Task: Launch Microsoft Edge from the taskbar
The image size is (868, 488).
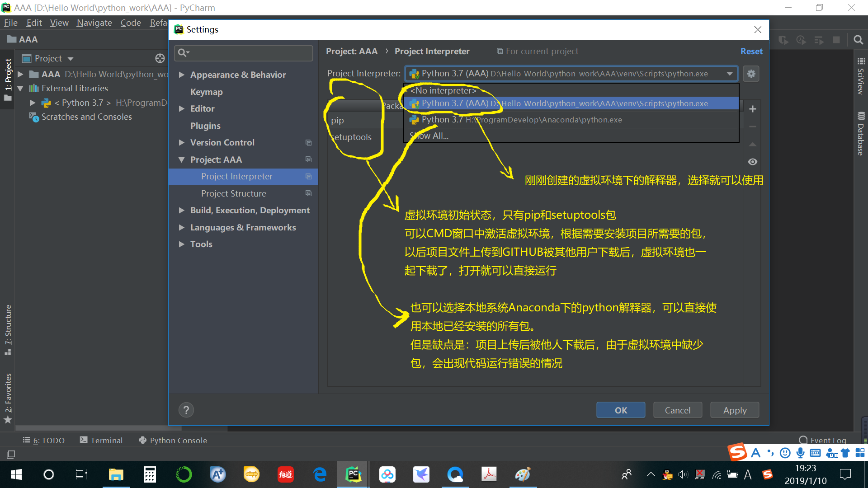Action: click(x=320, y=474)
